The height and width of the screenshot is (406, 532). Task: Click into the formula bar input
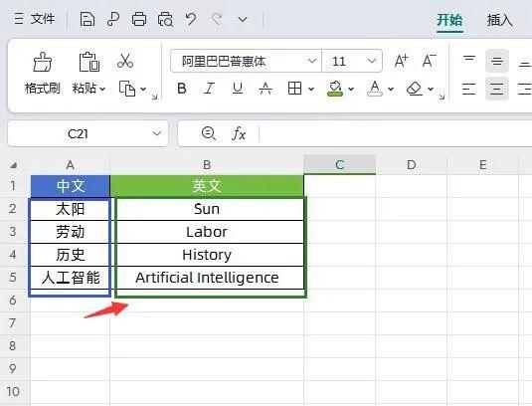click(395, 133)
